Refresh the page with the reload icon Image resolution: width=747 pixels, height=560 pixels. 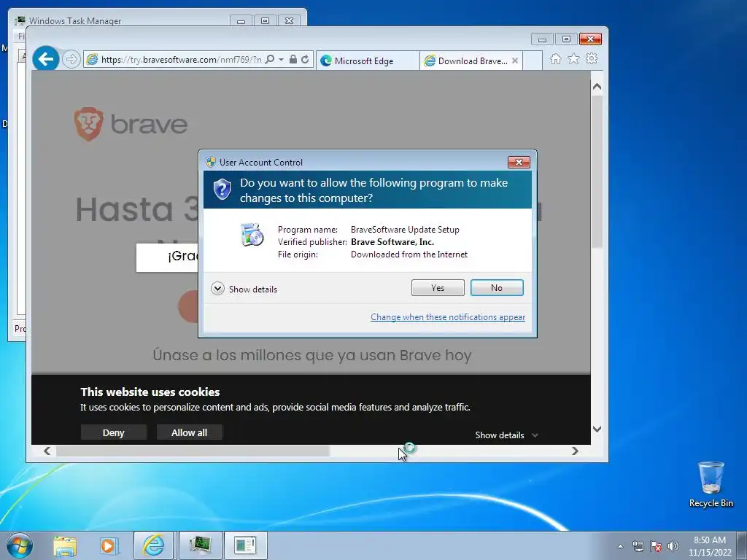click(x=305, y=60)
